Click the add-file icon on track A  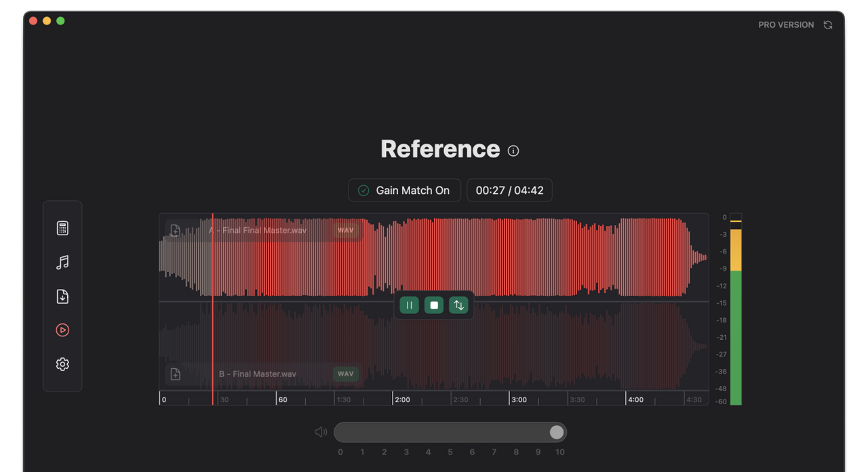pyautogui.click(x=175, y=231)
